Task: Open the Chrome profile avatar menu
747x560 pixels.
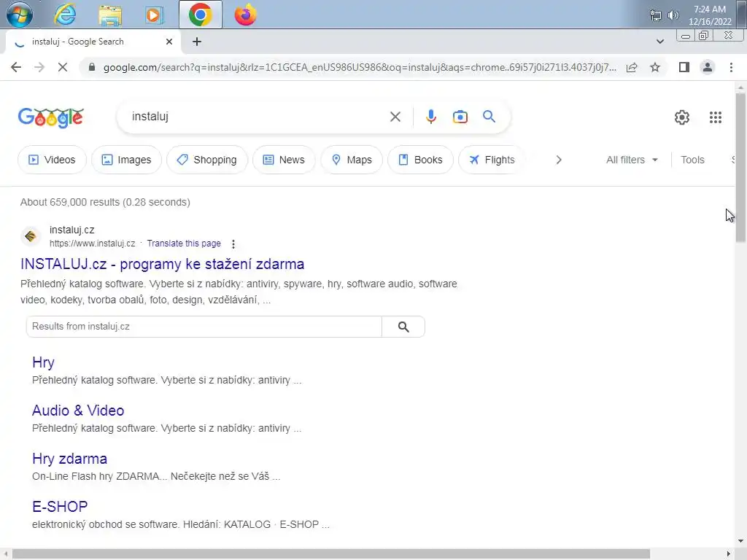Action: coord(708,67)
